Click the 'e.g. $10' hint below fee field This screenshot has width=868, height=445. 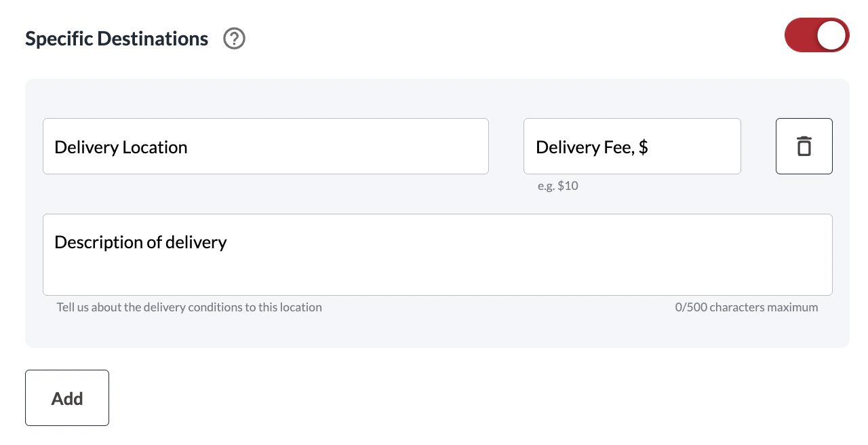click(x=557, y=186)
